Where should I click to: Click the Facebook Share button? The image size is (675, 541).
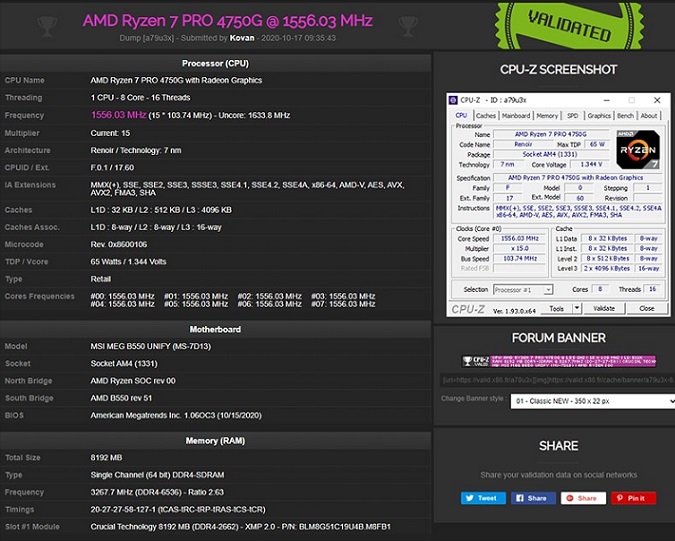pyautogui.click(x=533, y=498)
